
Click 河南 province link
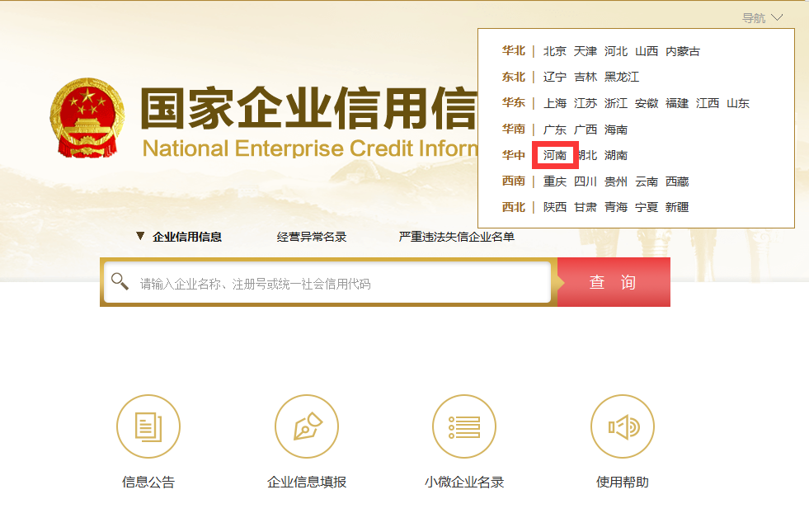555,155
